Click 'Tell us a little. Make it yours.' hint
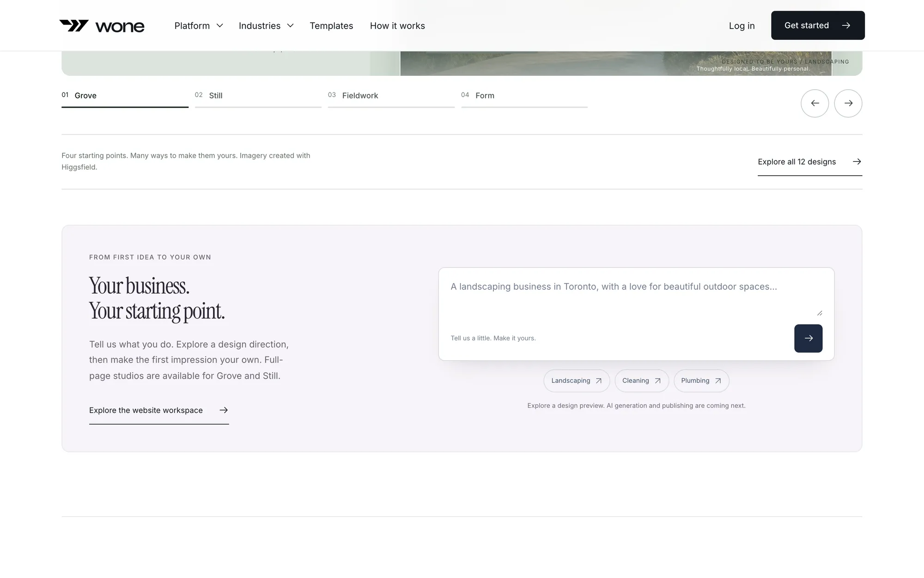Image resolution: width=924 pixels, height=578 pixels. click(493, 338)
